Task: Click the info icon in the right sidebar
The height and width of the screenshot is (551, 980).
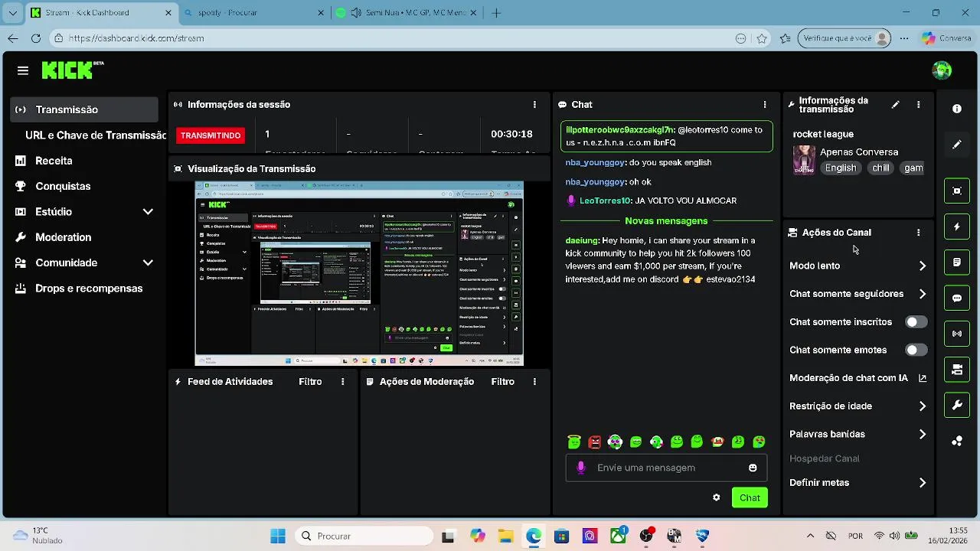Action: pos(957,109)
